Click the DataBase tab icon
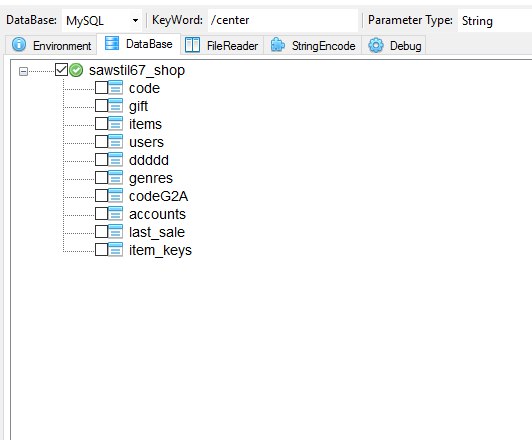This screenshot has width=532, height=440. [x=112, y=43]
